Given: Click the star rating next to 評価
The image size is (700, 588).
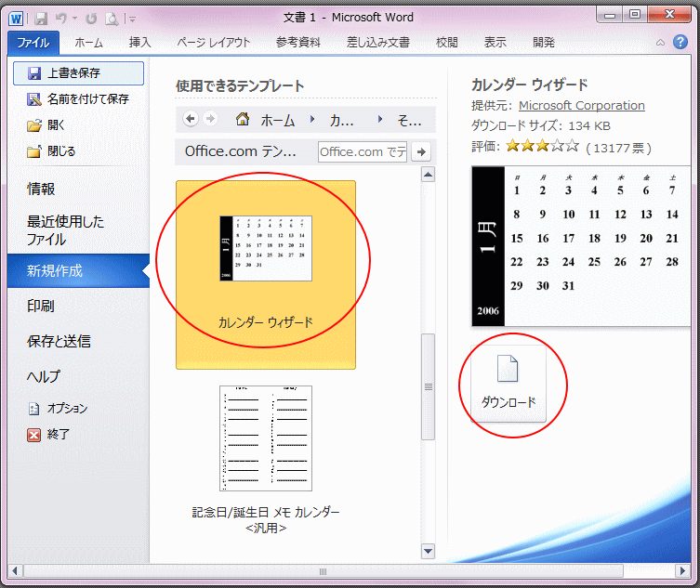Looking at the screenshot, I should [x=542, y=146].
